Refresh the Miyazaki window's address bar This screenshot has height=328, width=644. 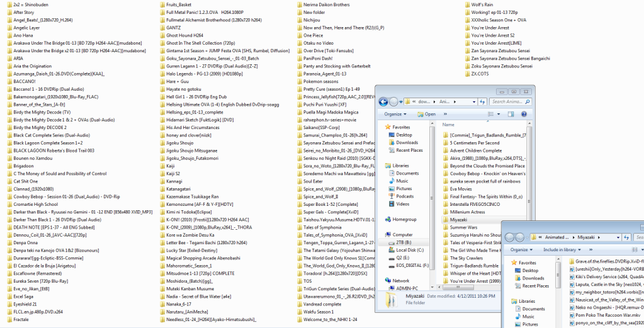tap(626, 237)
